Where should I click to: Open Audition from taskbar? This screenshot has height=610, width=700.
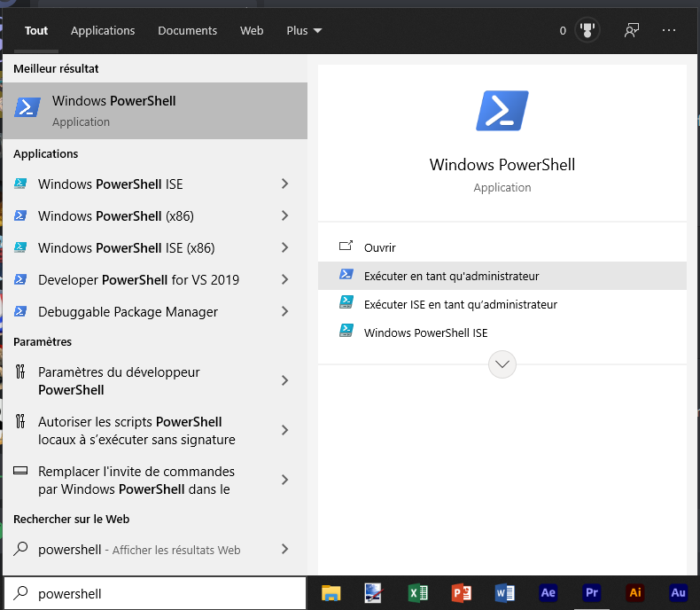[679, 593]
